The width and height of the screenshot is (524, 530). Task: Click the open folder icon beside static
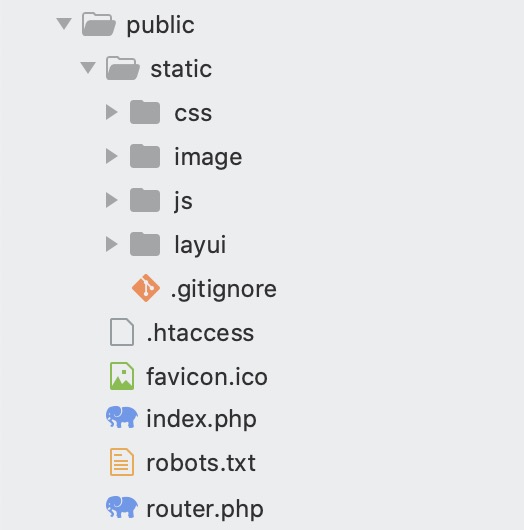tap(122, 68)
